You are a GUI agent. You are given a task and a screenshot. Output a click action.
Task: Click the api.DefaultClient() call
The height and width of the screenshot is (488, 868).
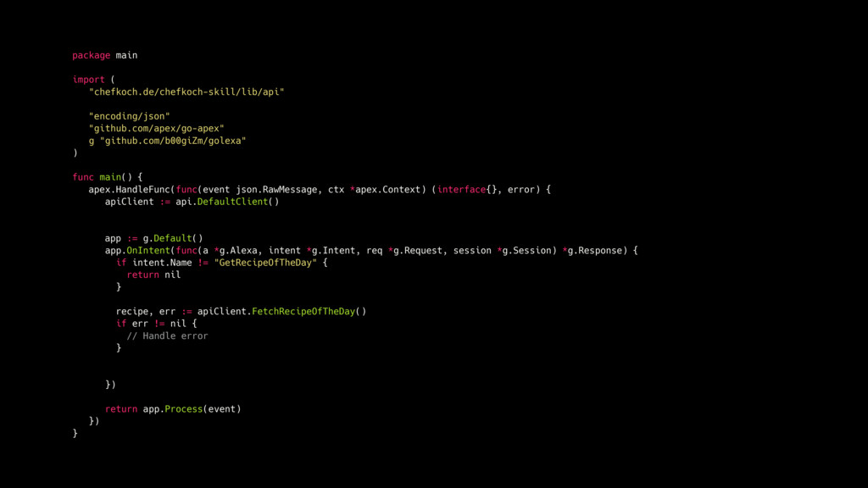coord(227,202)
